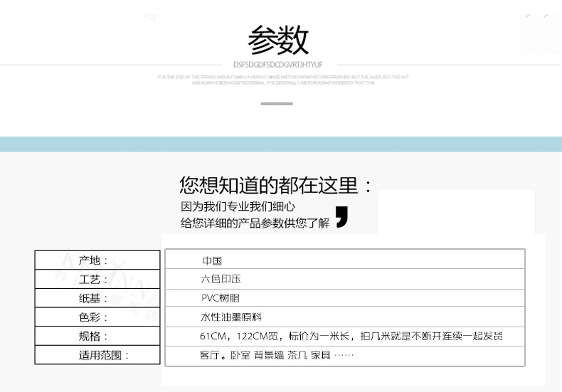The image size is (562, 392).
Task: Click the 61CM, 122CM宽 specification text
Action: point(351,336)
